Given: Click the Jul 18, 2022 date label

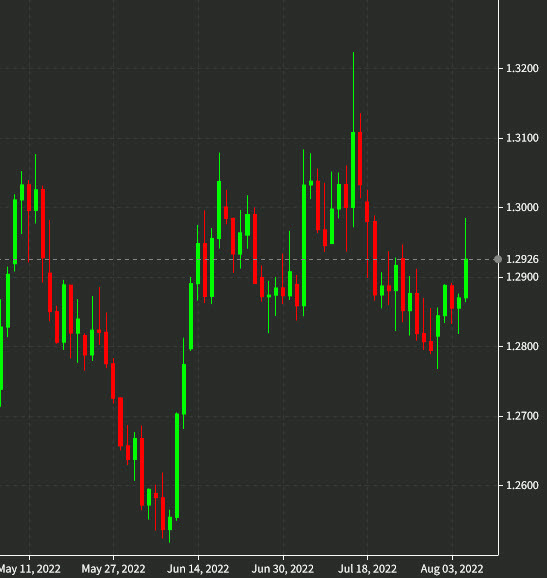Looking at the screenshot, I should (x=367, y=569).
